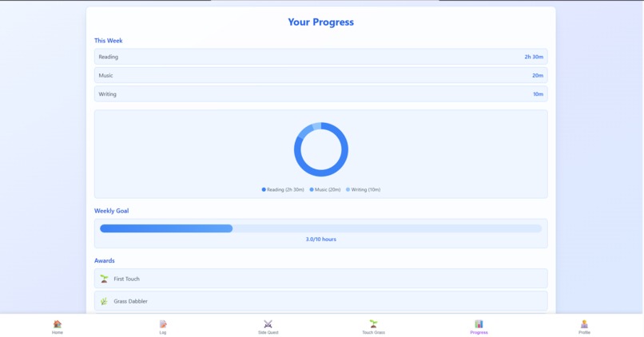The width and height of the screenshot is (644, 337).
Task: Click the Your Progress page title
Action: [320, 22]
